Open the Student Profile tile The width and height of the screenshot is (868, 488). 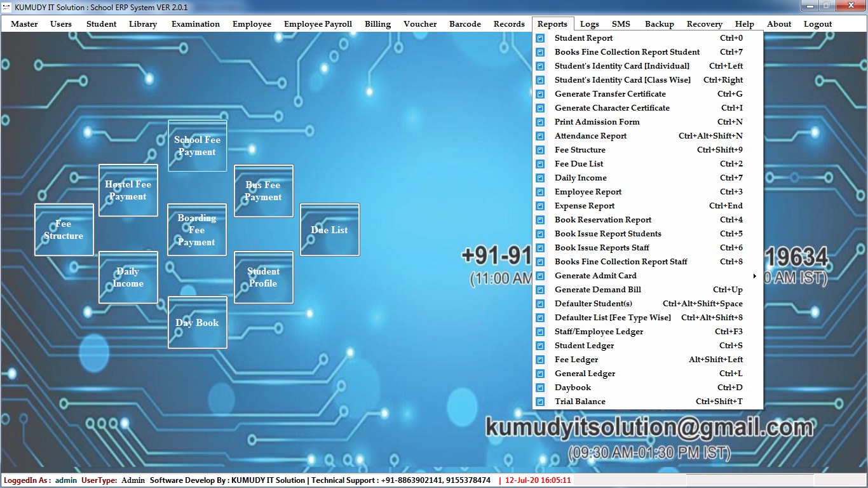click(x=263, y=278)
